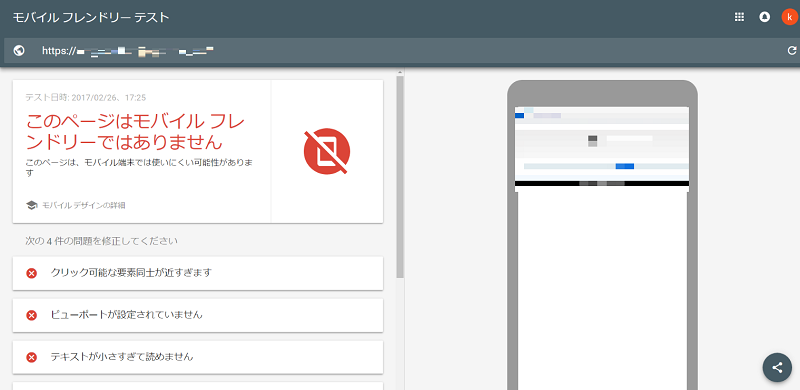Click the このページはモバイル フレンドリーではありません heading
The width and height of the screenshot is (800, 390).
135,132
